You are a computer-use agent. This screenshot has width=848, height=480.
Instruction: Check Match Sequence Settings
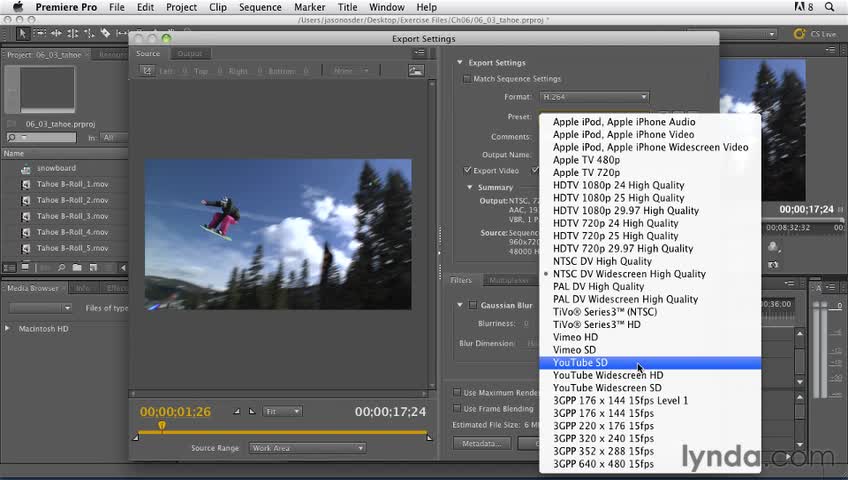pyautogui.click(x=467, y=79)
